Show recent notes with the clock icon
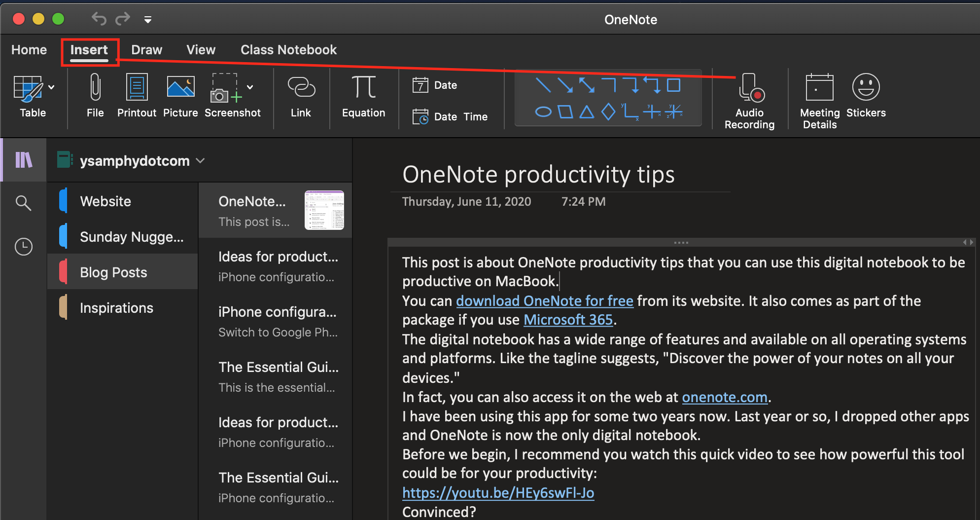The height and width of the screenshot is (520, 980). [x=23, y=246]
